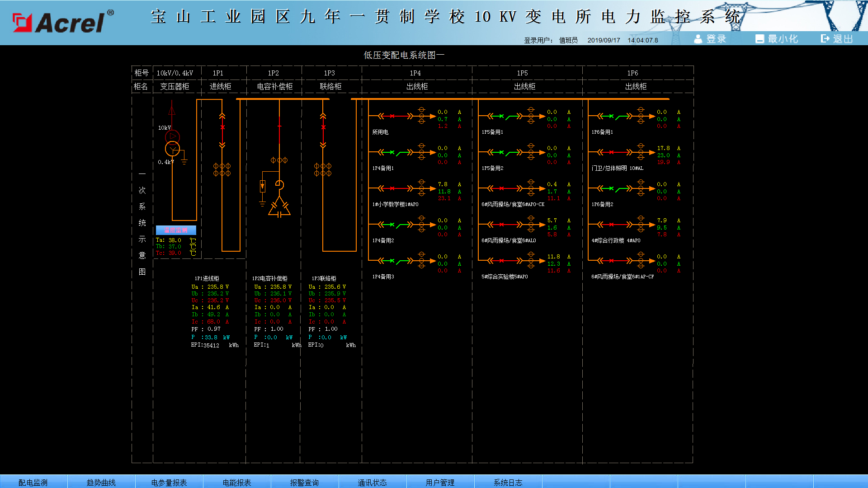Toggle 门卫/总体照明 10#AL breaker switch

point(611,152)
